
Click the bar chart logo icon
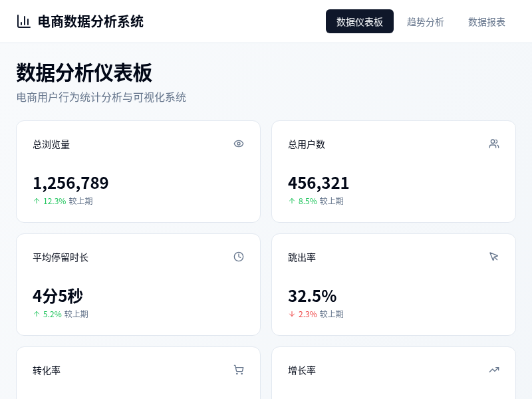tap(24, 21)
